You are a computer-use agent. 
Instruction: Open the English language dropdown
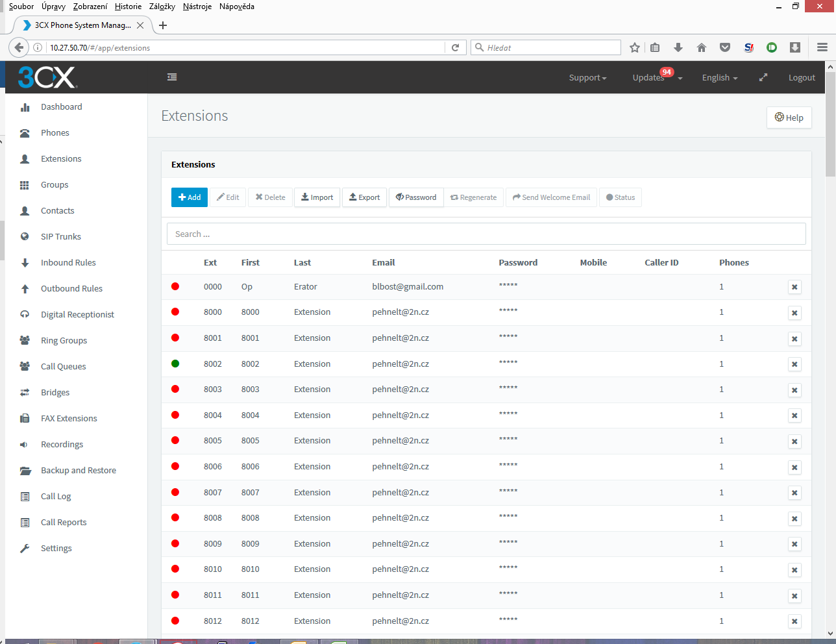(719, 78)
